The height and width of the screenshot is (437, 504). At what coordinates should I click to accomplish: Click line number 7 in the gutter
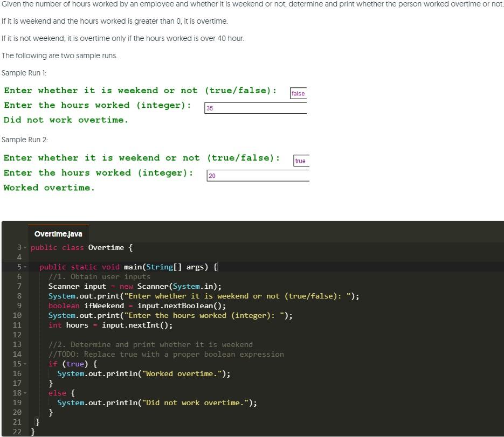coord(19,286)
